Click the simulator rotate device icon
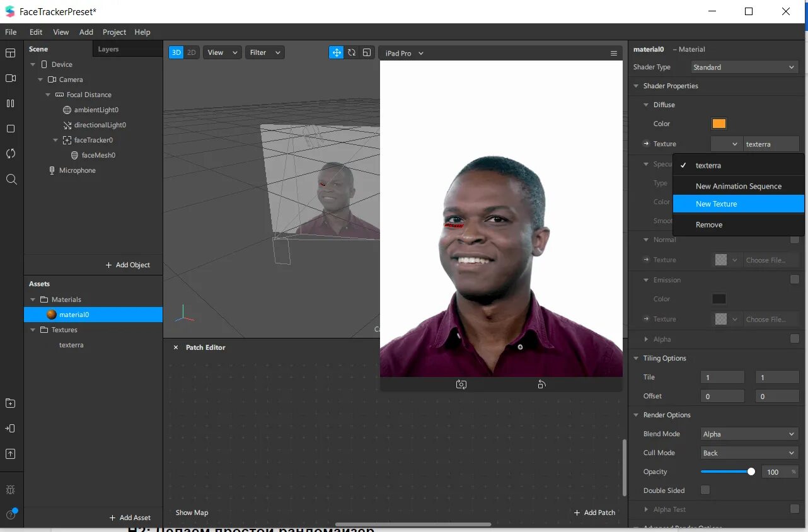Viewport: 808px width, 532px height. 541,385
